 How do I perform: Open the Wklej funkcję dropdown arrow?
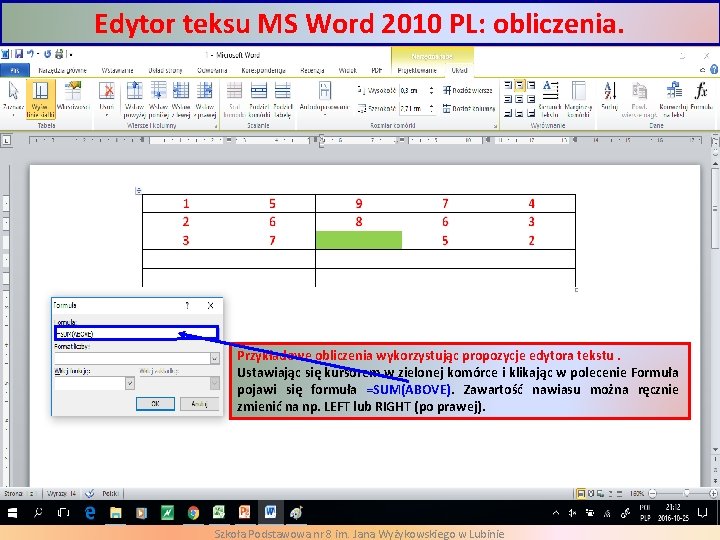130,383
